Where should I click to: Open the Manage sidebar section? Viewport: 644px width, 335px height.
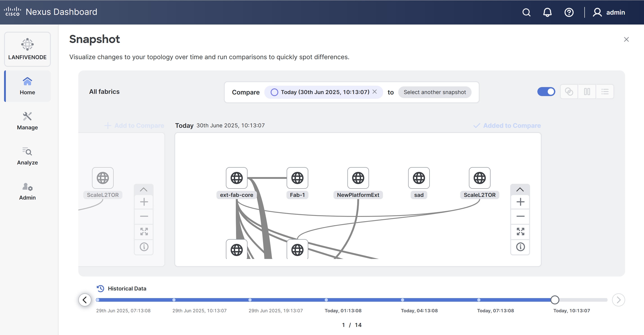click(x=27, y=121)
